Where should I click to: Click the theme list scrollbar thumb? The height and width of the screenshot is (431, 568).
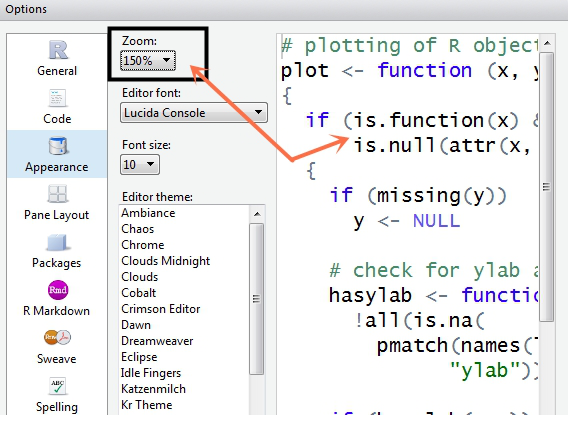click(257, 299)
